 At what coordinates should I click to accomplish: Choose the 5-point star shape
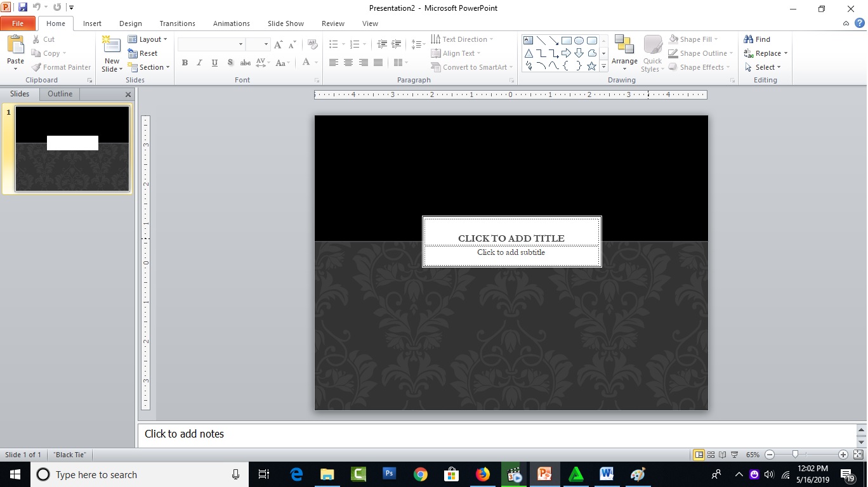[592, 66]
